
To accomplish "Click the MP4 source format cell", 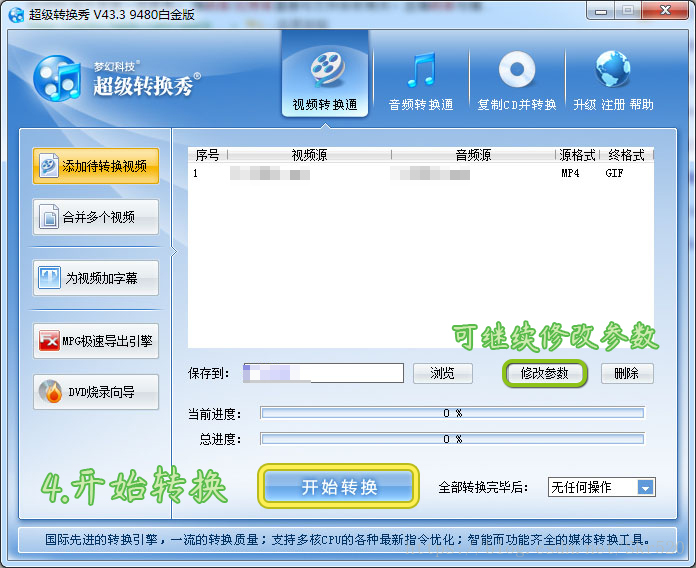I will pos(570,173).
